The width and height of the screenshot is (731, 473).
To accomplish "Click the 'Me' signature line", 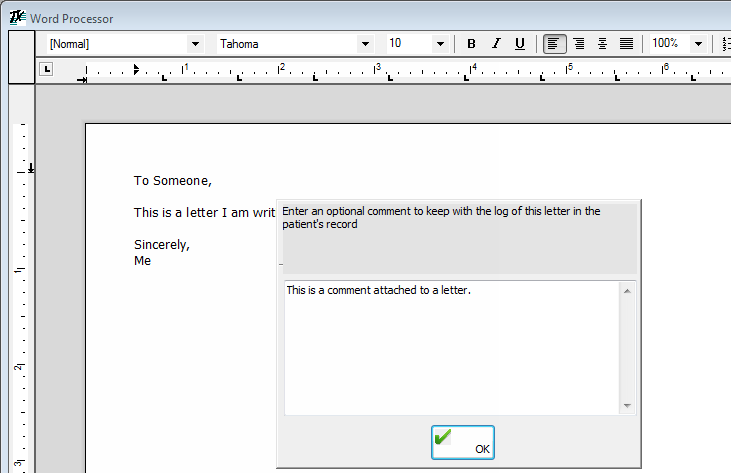I will (142, 261).
